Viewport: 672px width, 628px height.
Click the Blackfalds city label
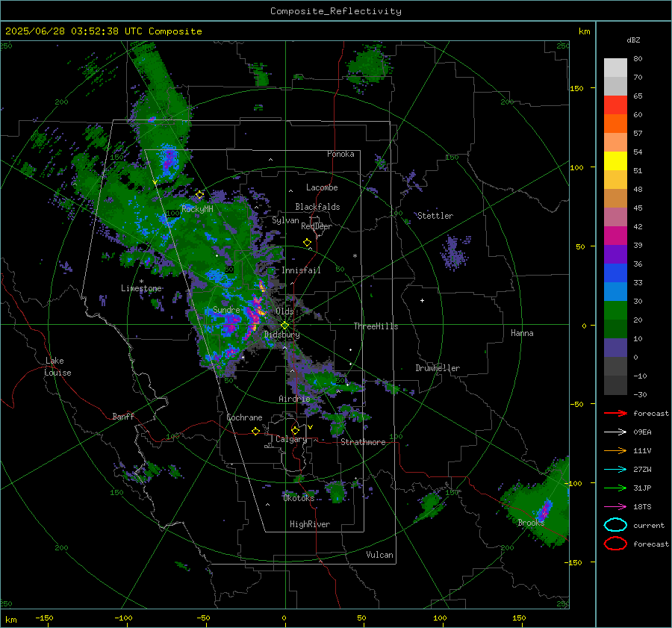point(317,207)
